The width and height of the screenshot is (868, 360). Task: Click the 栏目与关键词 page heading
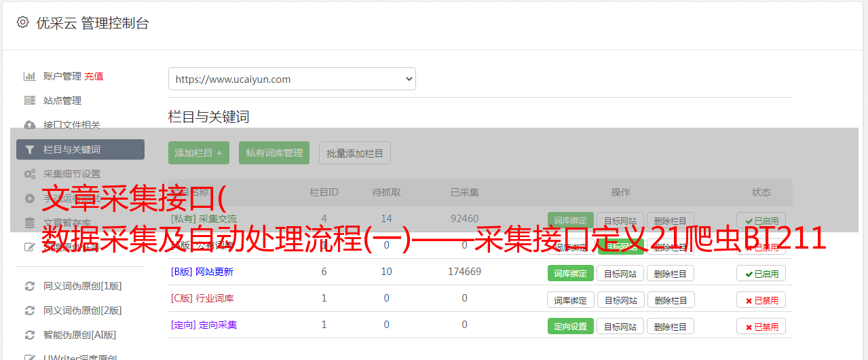click(209, 117)
